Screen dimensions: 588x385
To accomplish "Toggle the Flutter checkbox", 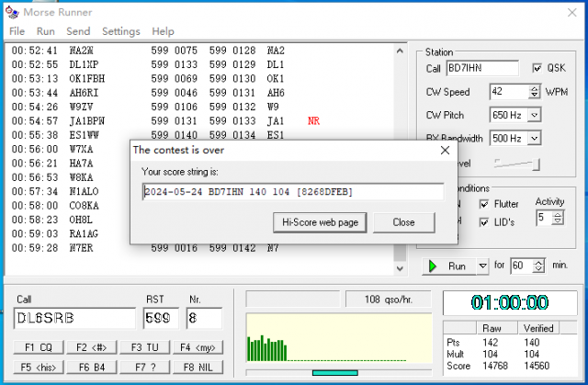I will pos(484,204).
